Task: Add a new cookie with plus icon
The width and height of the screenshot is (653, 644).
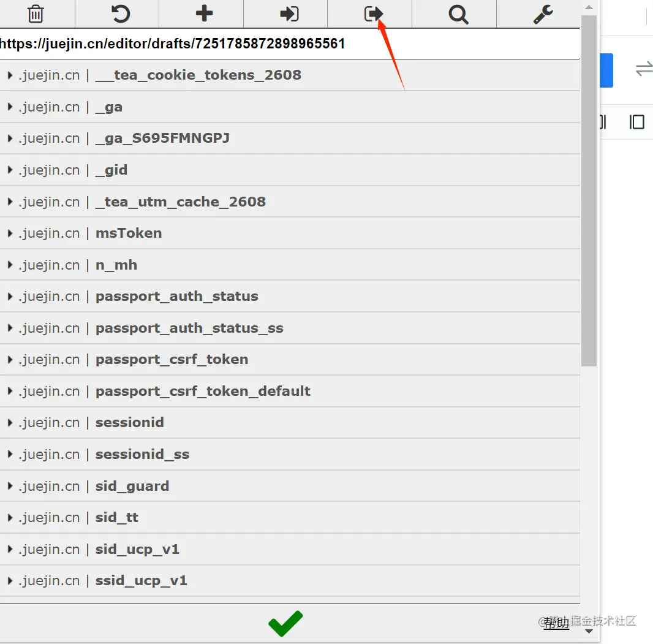Action: point(204,13)
